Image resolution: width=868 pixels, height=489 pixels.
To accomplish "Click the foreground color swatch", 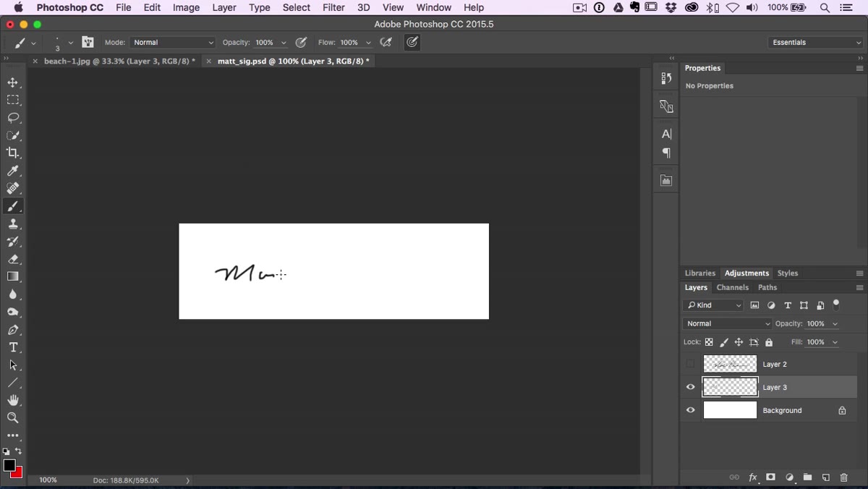I will coord(9,465).
